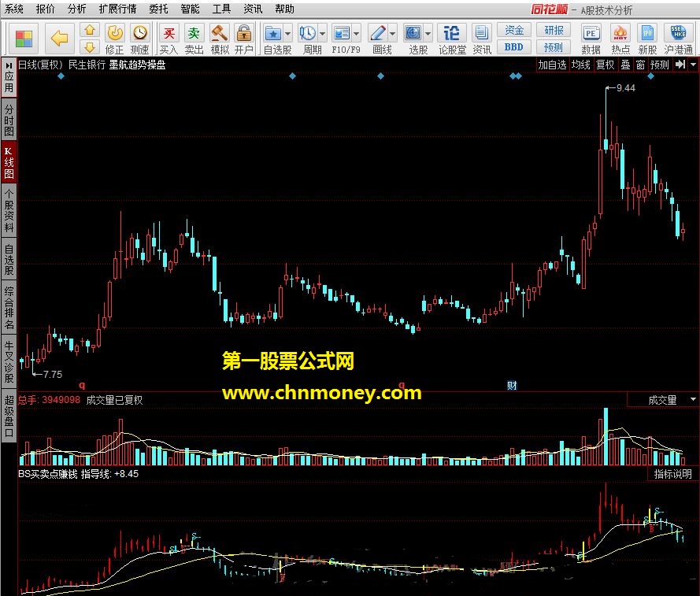Expand the chart header dropdown arrow at top right
Image resolution: width=700 pixels, height=596 pixels.
[693, 65]
